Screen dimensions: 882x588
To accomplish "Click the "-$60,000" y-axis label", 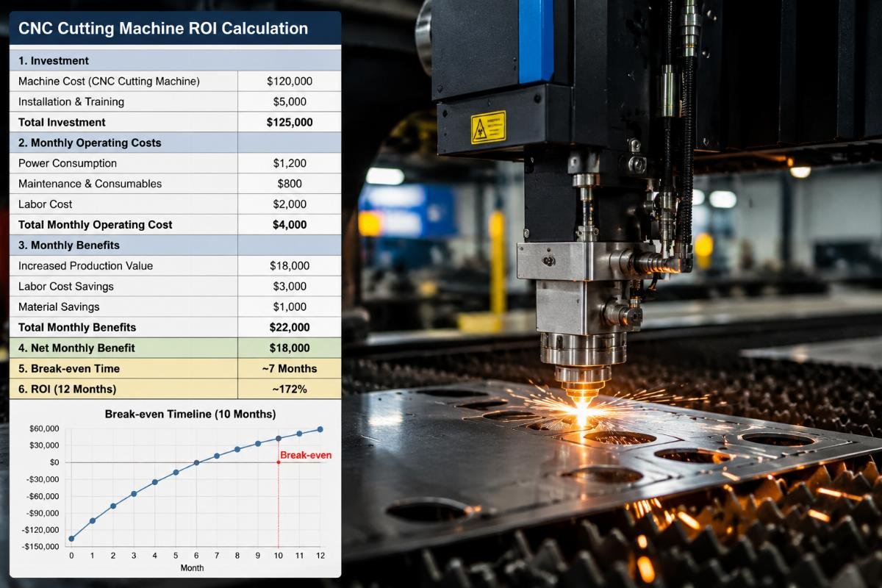I will 43,496.
